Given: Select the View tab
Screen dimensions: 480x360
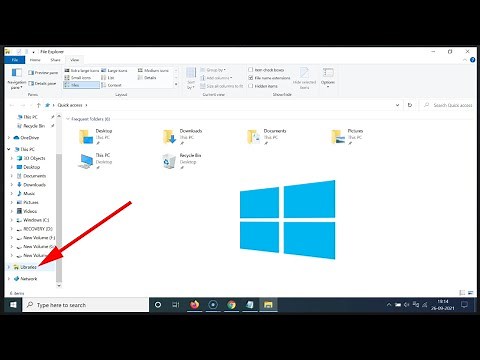Looking at the screenshot, I should coord(74,60).
